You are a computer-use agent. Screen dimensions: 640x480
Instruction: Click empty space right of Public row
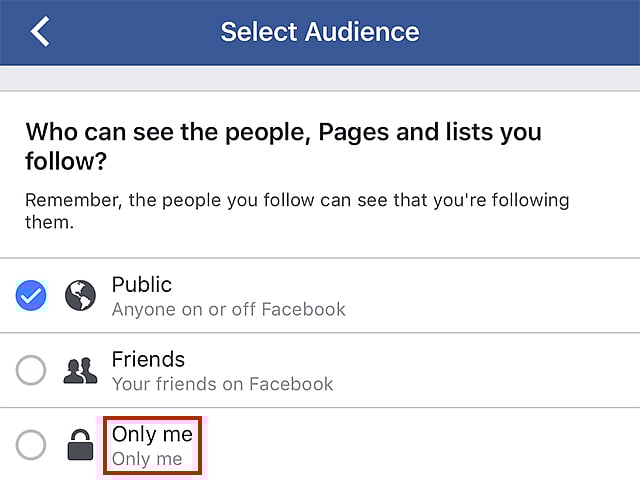500,296
